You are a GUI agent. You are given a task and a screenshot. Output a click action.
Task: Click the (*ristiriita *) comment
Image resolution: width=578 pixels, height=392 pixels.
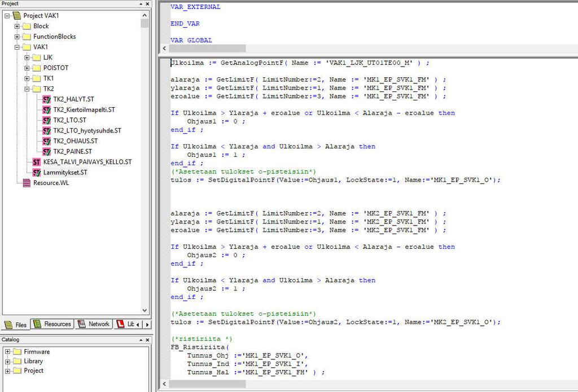[x=202, y=339]
